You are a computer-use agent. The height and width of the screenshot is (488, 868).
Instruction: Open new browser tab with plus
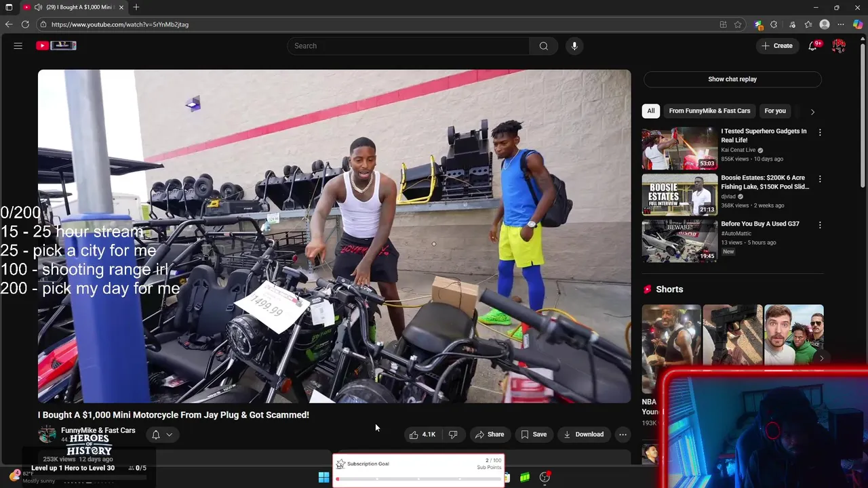[136, 7]
